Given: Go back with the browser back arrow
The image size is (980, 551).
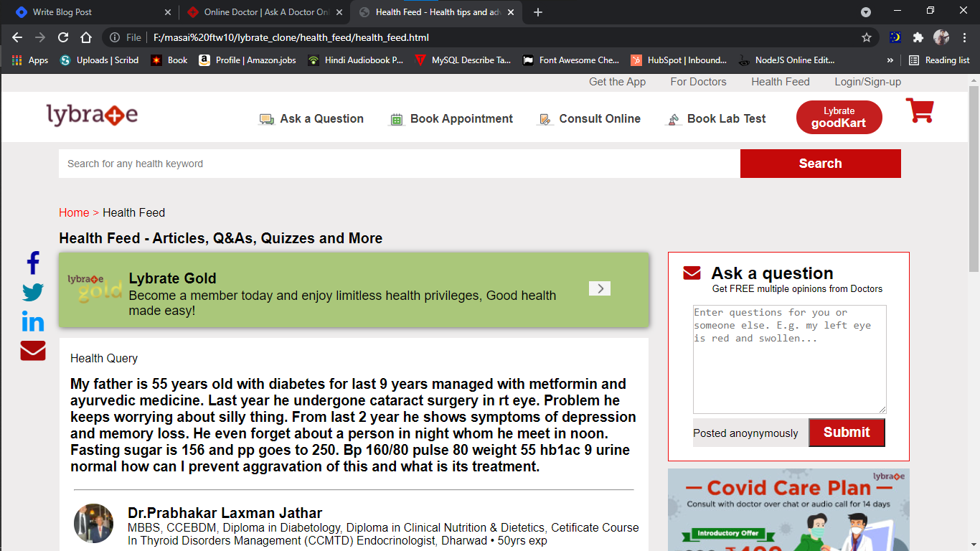Looking at the screenshot, I should click(17, 37).
